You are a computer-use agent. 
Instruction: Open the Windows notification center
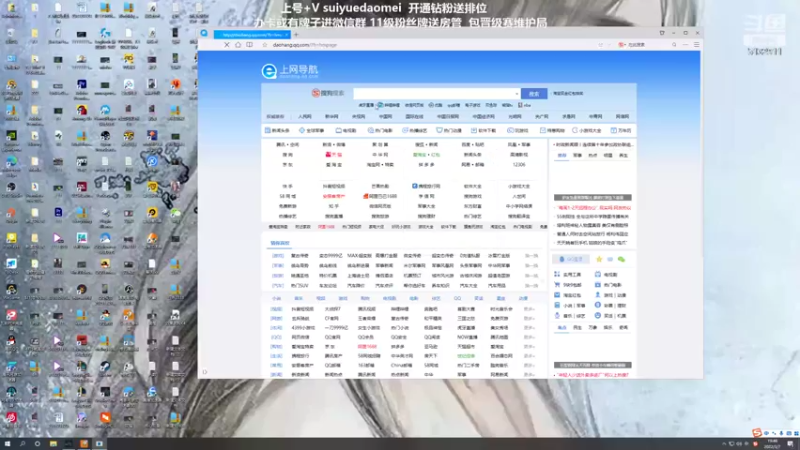(790, 444)
